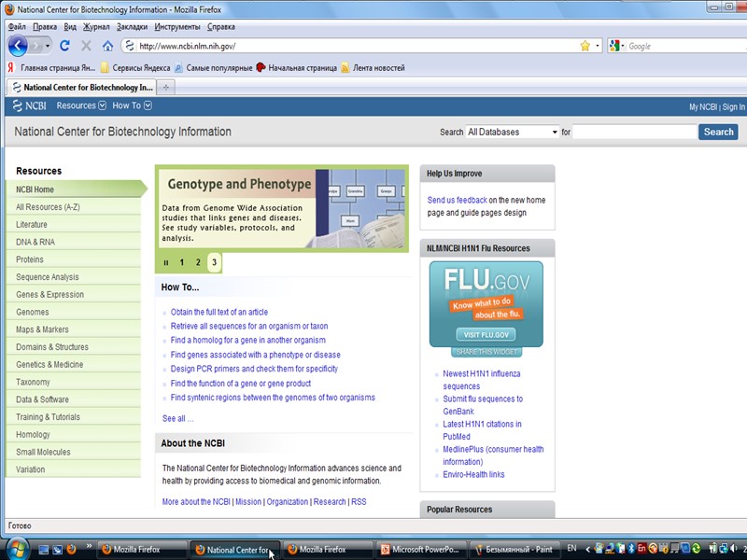Screen dimensions: 747x560
Task: Click the Show desktop quick launch icon
Action: coord(43,550)
